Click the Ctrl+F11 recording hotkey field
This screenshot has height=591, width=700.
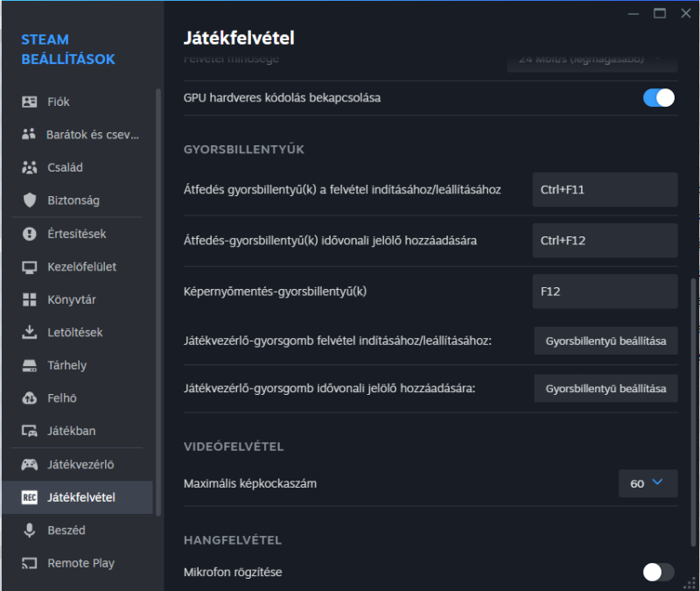tap(605, 190)
